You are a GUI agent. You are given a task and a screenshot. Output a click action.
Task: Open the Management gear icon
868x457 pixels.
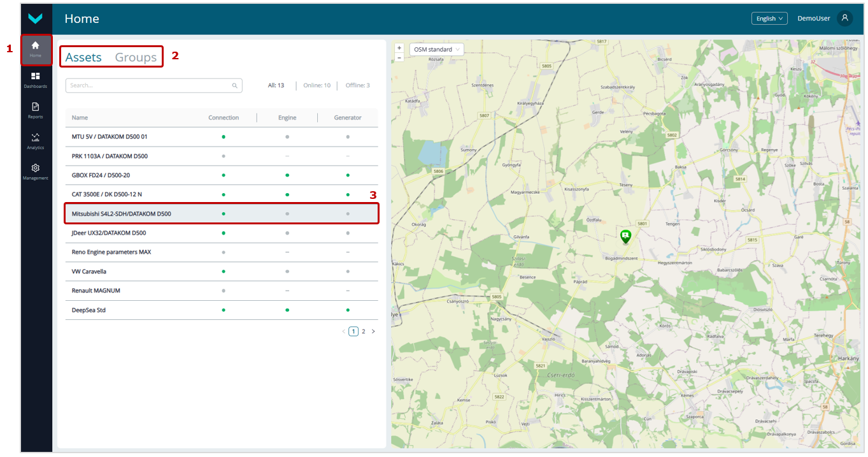(36, 171)
